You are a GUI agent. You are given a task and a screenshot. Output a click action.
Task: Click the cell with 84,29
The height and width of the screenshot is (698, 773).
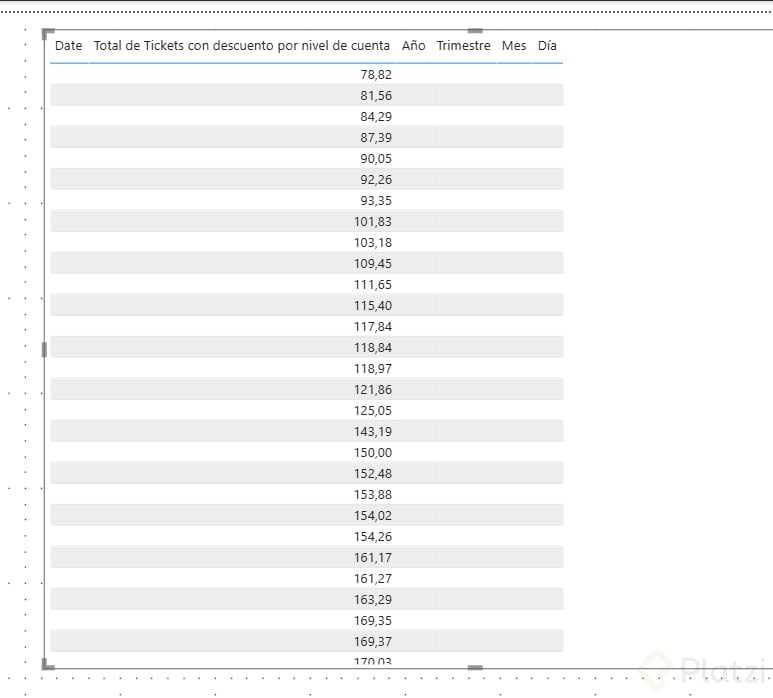click(376, 117)
